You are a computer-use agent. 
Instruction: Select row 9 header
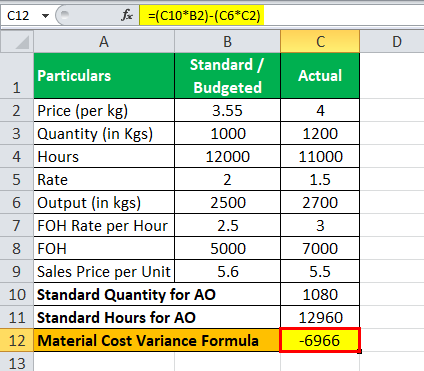click(x=17, y=271)
